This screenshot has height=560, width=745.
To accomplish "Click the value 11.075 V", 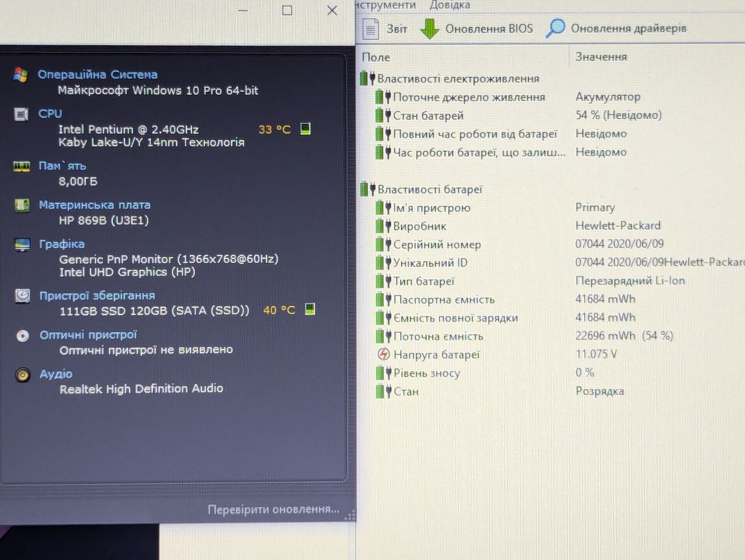I will [x=596, y=354].
